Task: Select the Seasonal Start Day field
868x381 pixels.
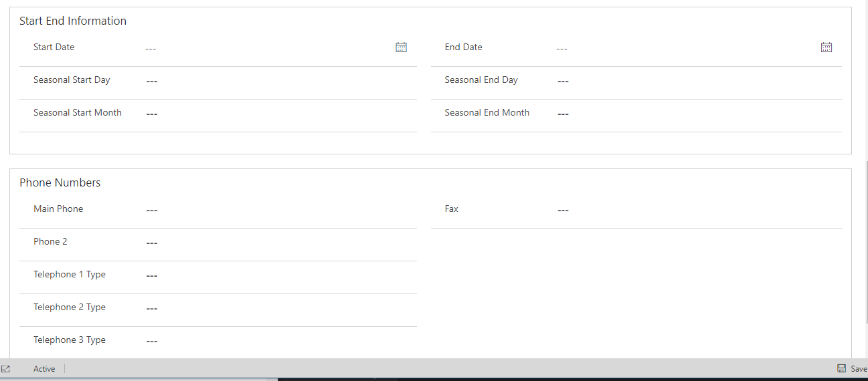Action: coord(278,81)
